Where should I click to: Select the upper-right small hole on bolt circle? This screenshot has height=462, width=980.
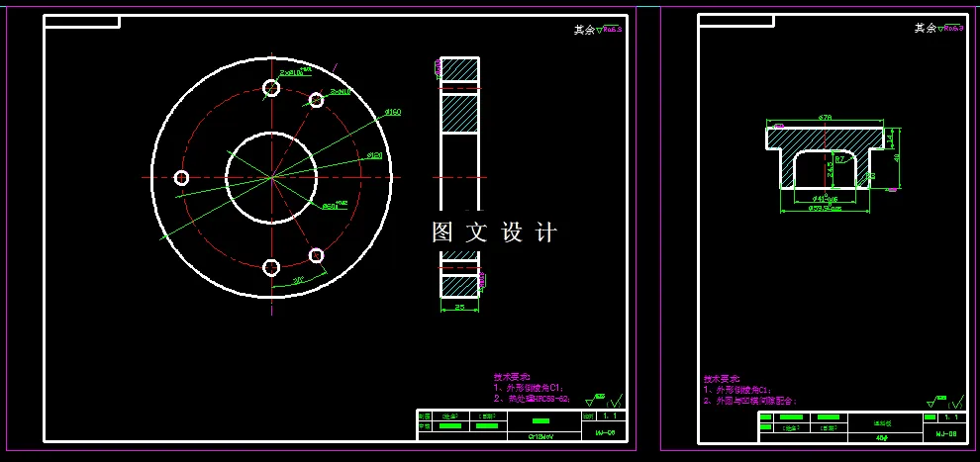316,100
